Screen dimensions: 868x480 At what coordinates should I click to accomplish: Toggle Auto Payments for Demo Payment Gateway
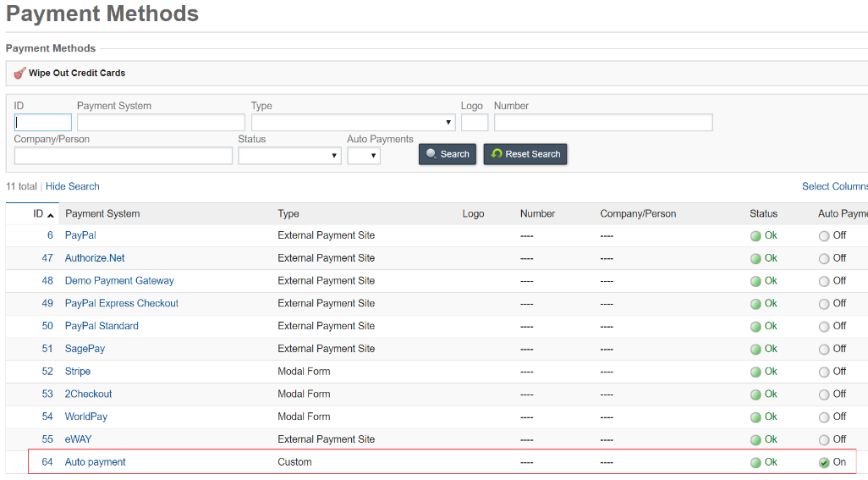pos(824,282)
